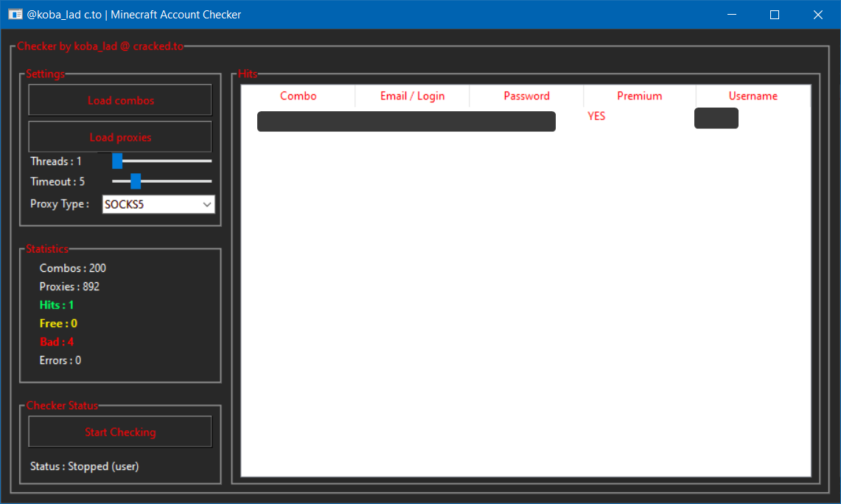Maximize the Minecraft Account Checker window

point(775,15)
